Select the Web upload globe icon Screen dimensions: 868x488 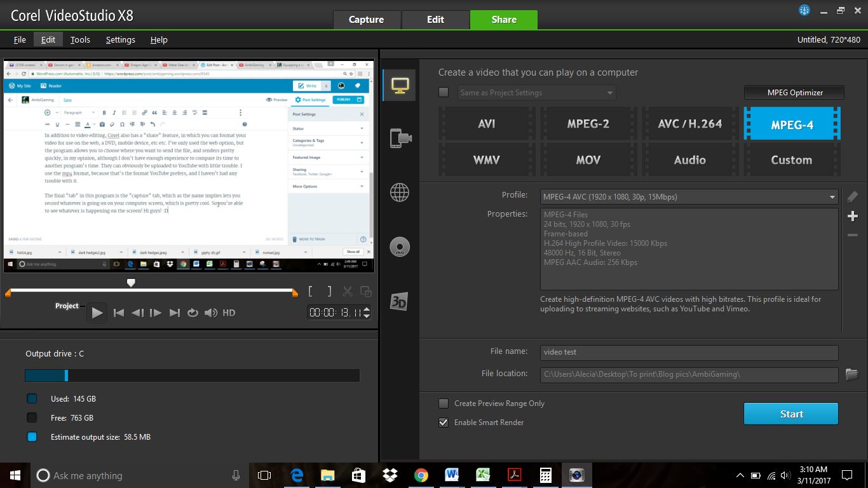[x=399, y=193]
